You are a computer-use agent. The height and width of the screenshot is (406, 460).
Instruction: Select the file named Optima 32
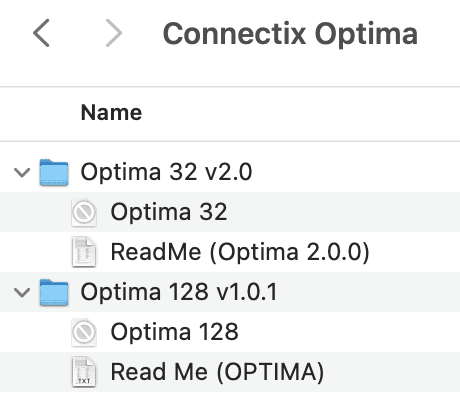(230, 212)
